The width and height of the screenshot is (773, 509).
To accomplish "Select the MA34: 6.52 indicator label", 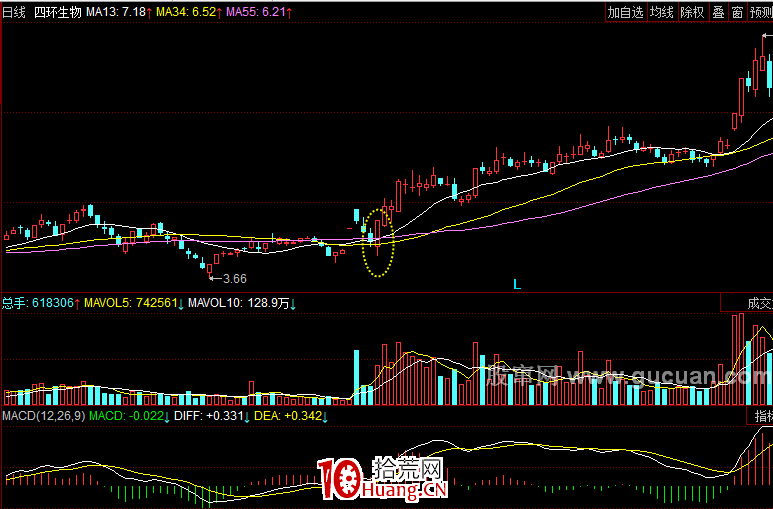I will tap(189, 12).
